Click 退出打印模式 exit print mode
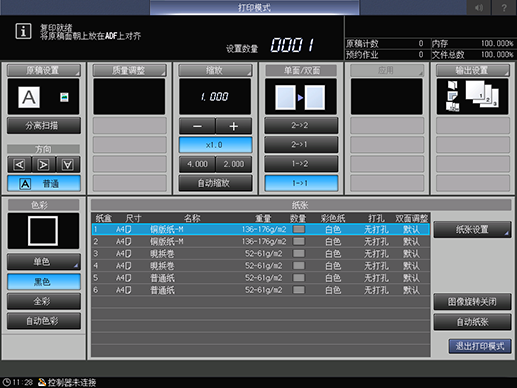517x388 pixels. pyautogui.click(x=480, y=347)
